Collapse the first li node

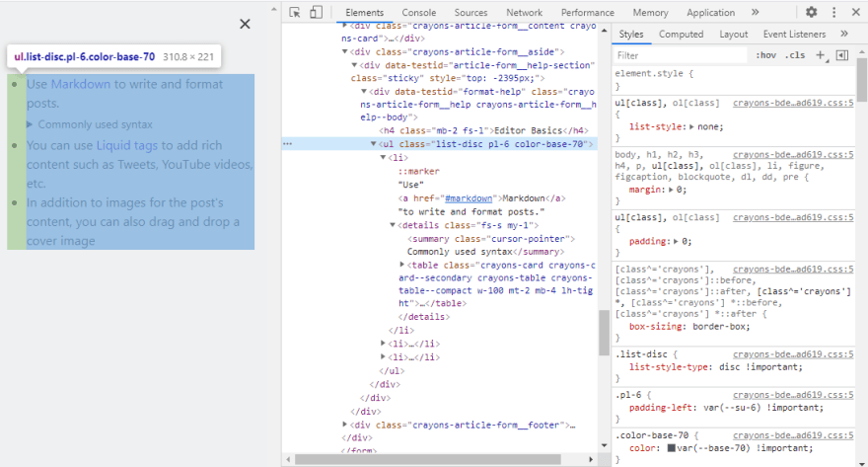(x=383, y=157)
